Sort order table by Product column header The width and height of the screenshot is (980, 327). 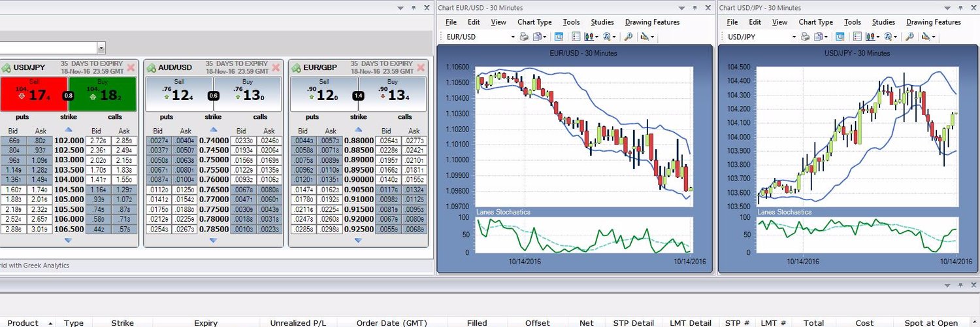click(x=23, y=322)
